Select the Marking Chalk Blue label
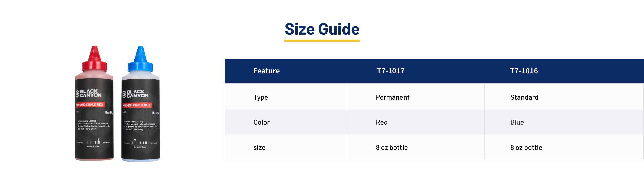Image resolution: width=644 pixels, height=179 pixels. (x=137, y=105)
